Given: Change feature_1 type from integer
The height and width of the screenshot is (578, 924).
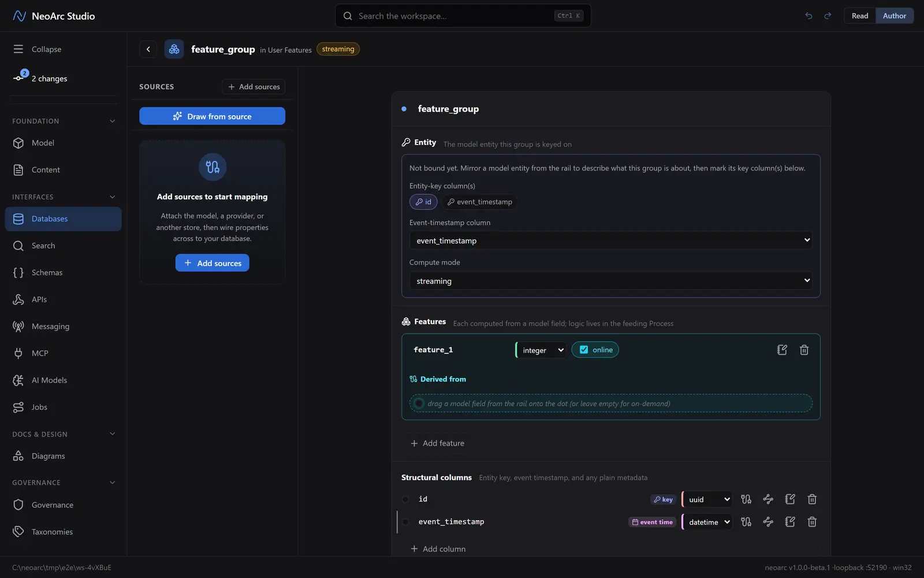Looking at the screenshot, I should click(x=541, y=350).
